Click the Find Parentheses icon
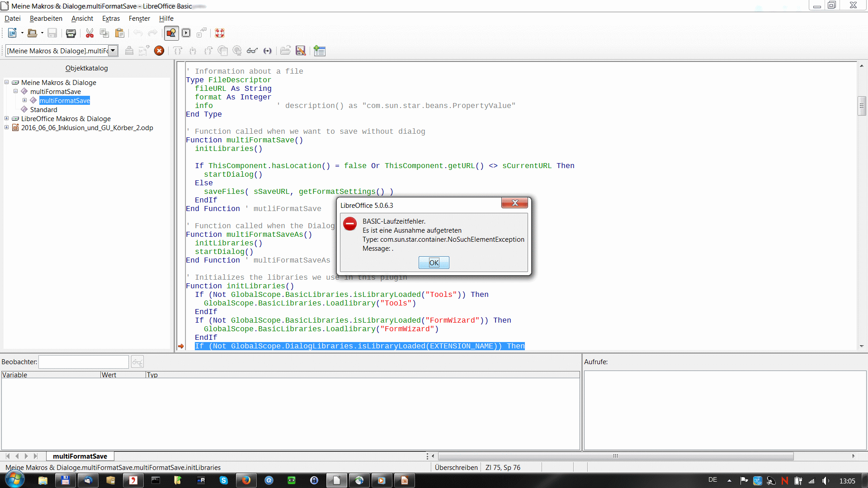This screenshot has width=868, height=488. (268, 51)
